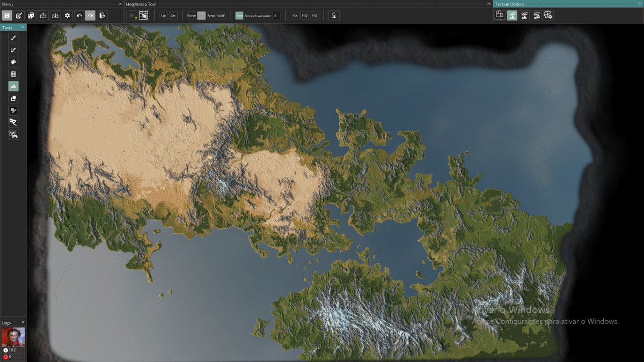Open terrain settings with mountain gear icon
Image resolution: width=644 pixels, height=362 pixels.
(x=536, y=16)
